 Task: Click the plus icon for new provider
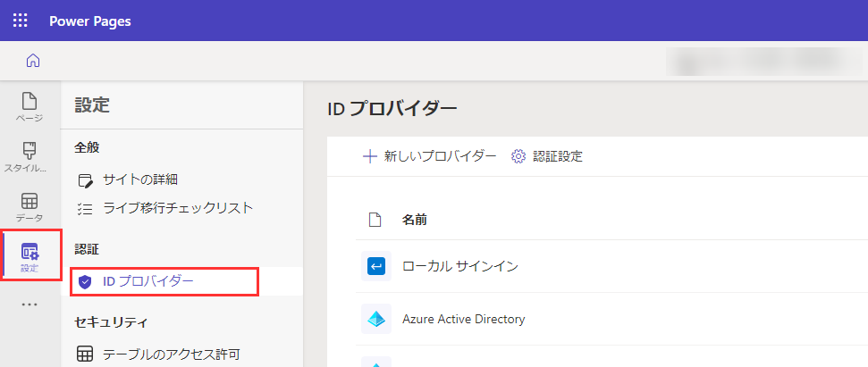[369, 156]
